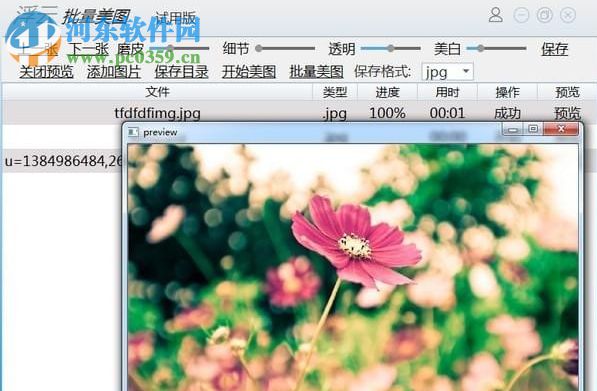This screenshot has height=391, width=597.
Task: Minimize the batch beautify main window
Action: [521, 15]
